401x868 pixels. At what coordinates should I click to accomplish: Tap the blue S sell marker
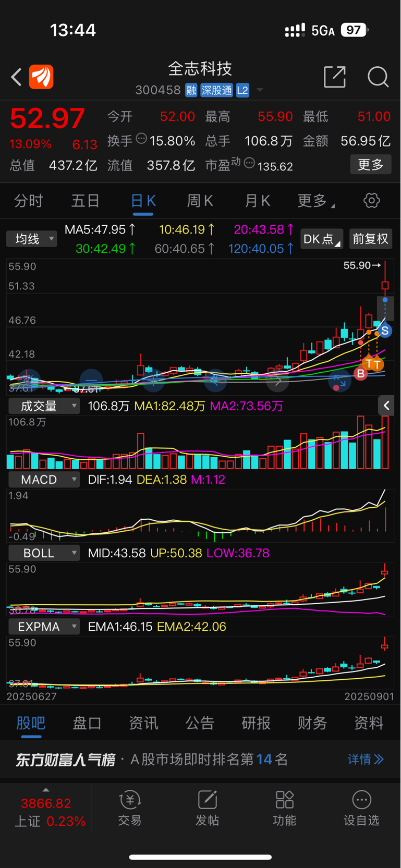click(385, 331)
